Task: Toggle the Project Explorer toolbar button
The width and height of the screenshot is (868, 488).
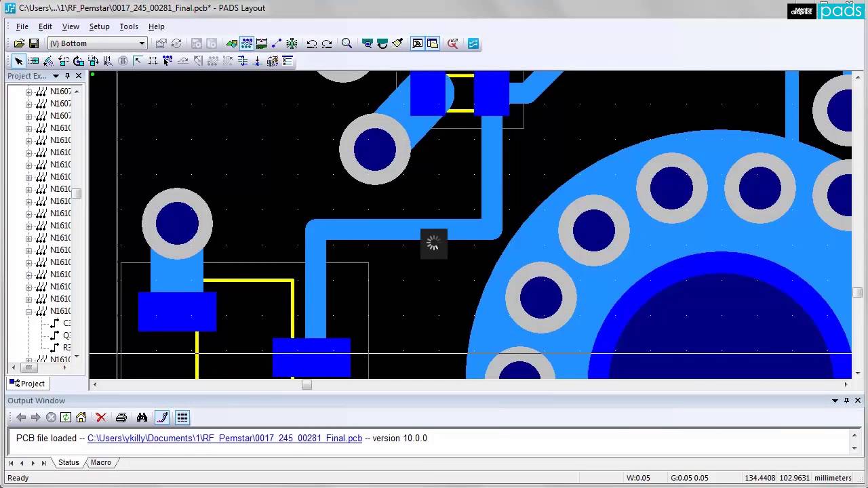Action: (433, 43)
